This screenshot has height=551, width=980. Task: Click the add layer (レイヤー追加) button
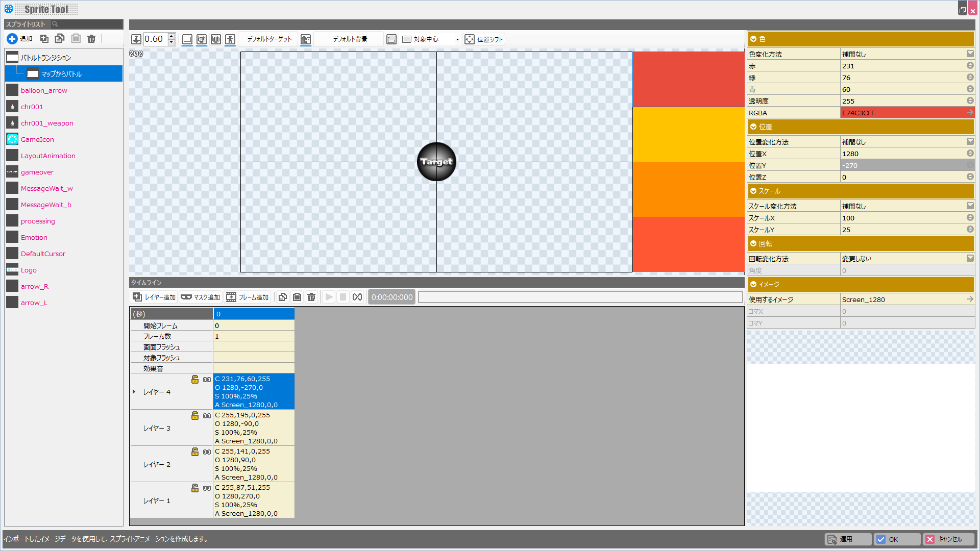coord(154,297)
